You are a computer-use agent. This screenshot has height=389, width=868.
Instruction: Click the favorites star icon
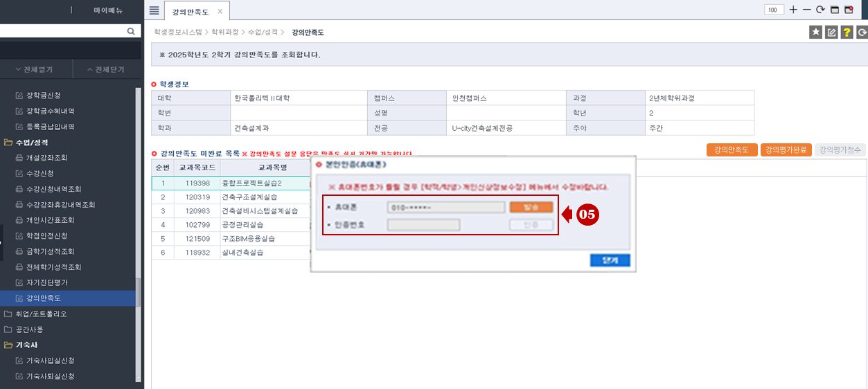815,32
